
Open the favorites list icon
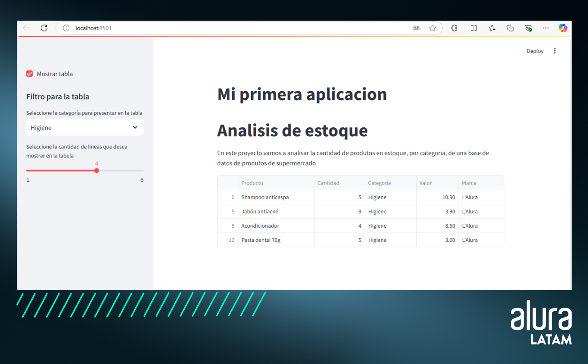(x=492, y=28)
